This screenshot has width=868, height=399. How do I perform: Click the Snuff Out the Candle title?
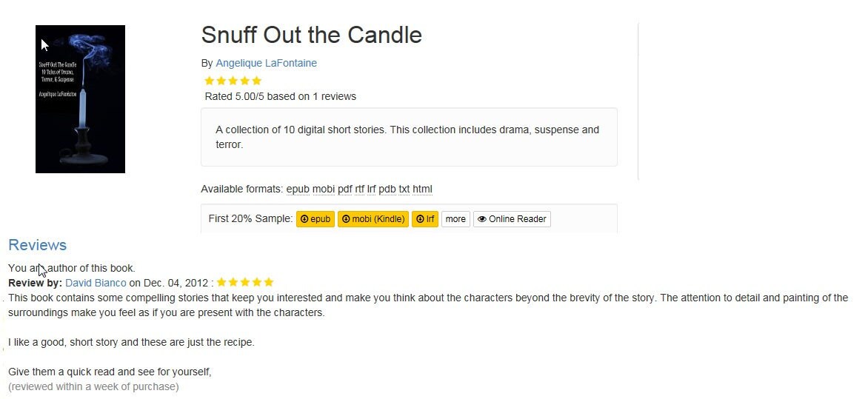click(312, 35)
